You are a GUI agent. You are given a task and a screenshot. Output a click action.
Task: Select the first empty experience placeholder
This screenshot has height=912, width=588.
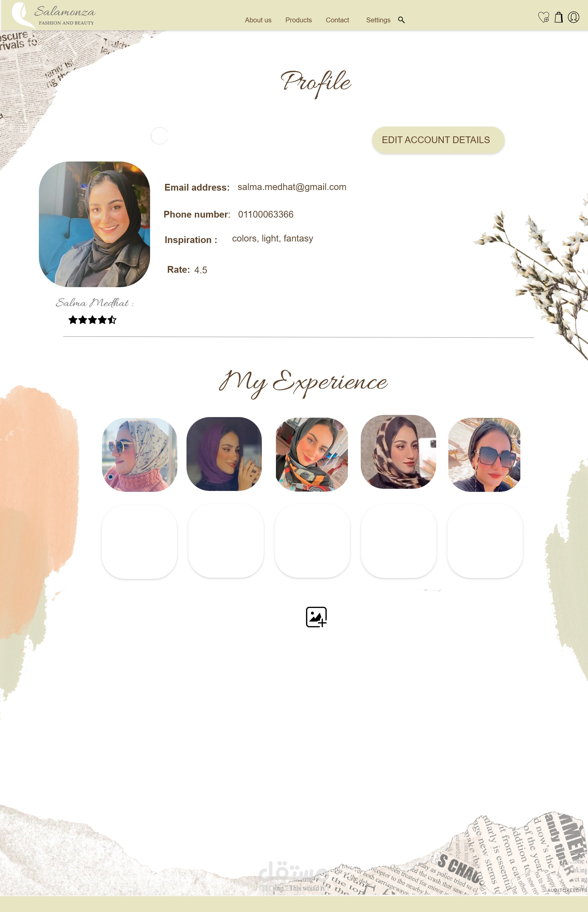139,541
